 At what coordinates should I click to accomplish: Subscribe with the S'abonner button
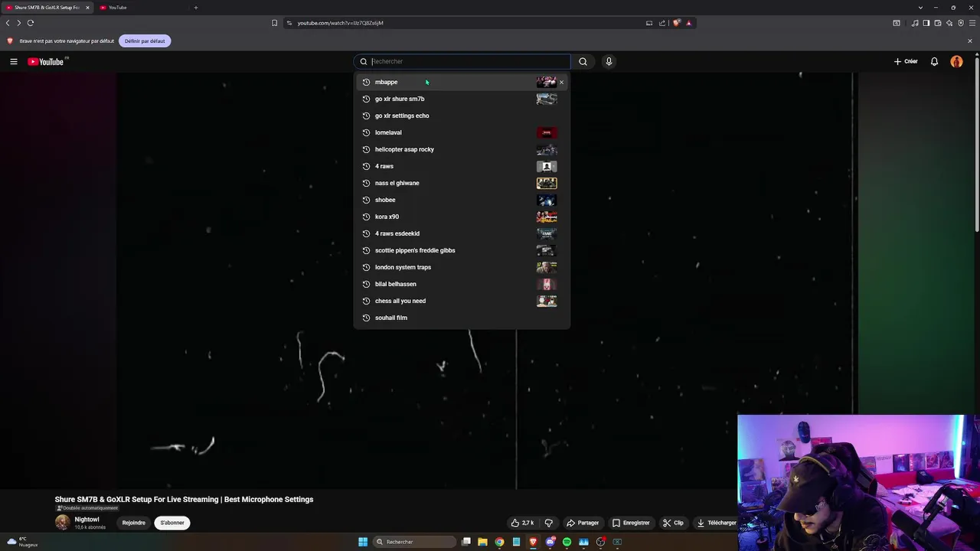pyautogui.click(x=172, y=523)
